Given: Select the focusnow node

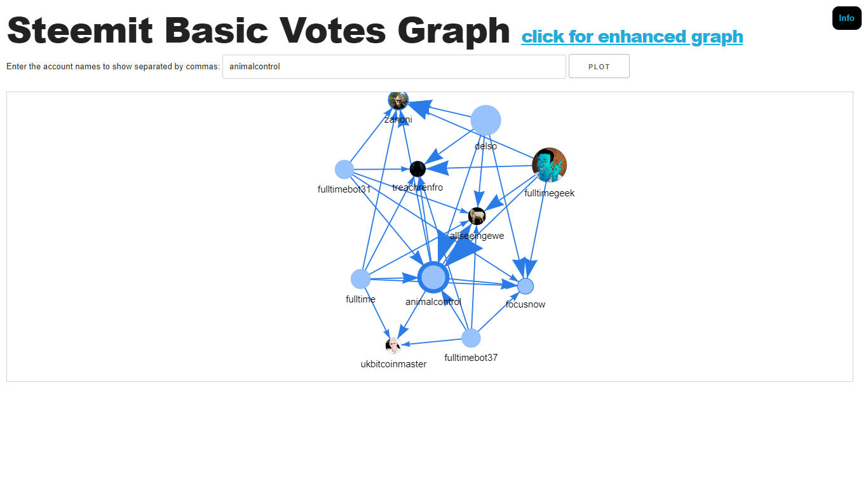Looking at the screenshot, I should click(x=526, y=287).
